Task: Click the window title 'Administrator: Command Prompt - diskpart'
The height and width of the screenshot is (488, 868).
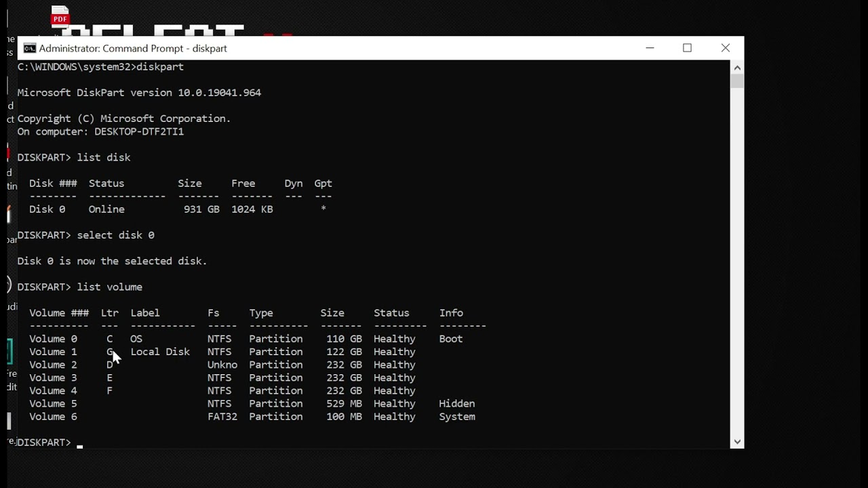Action: point(133,48)
